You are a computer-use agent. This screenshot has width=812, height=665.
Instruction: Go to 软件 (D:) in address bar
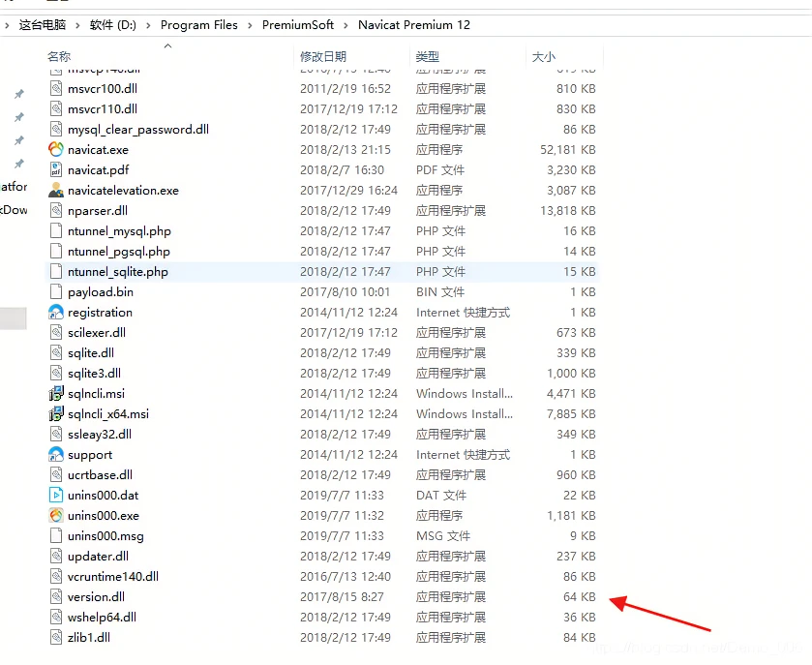click(113, 25)
